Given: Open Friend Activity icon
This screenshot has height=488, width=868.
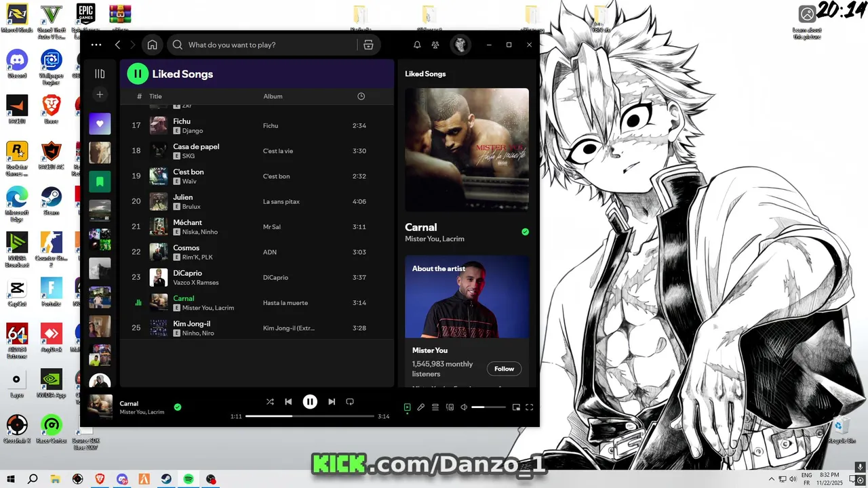Looking at the screenshot, I should point(435,45).
